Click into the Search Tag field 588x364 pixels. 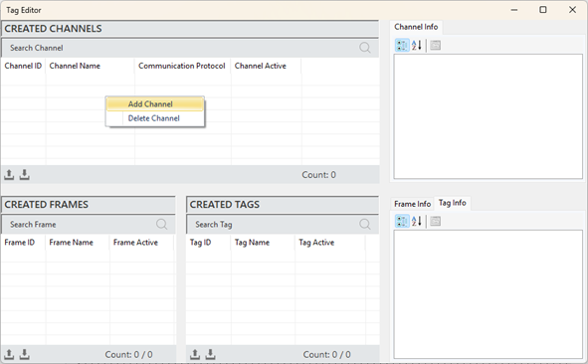click(272, 224)
